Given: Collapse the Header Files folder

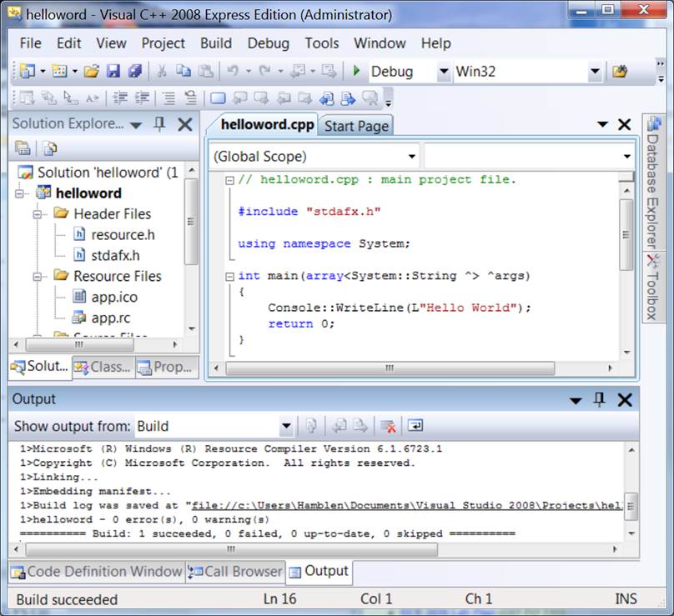Looking at the screenshot, I should [37, 214].
